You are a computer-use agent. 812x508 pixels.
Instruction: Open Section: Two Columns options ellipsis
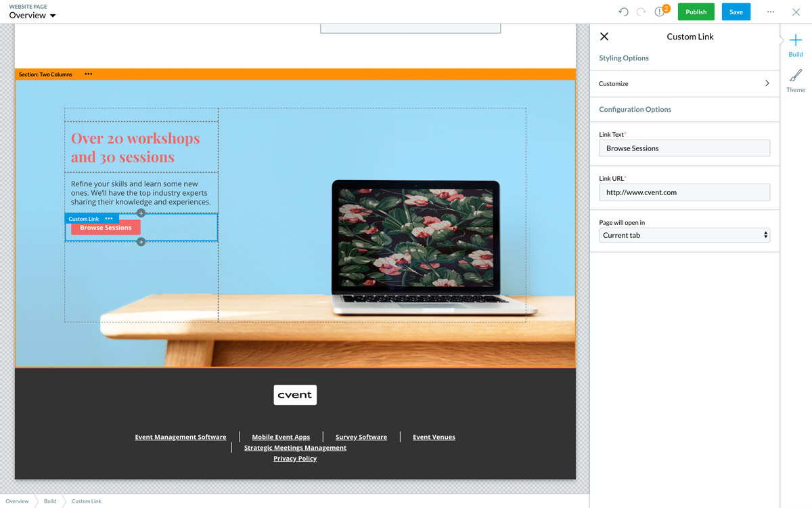[89, 75]
